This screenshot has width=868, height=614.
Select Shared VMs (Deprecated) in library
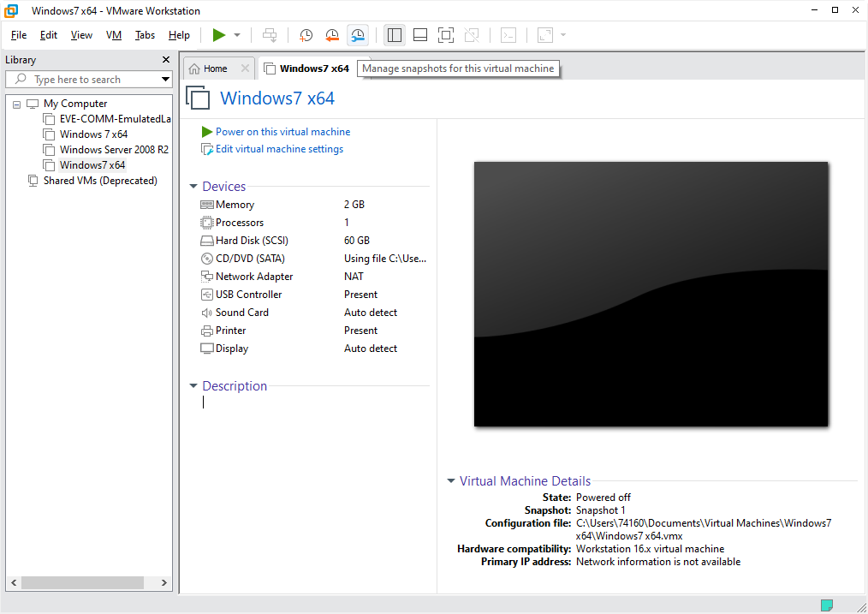100,181
